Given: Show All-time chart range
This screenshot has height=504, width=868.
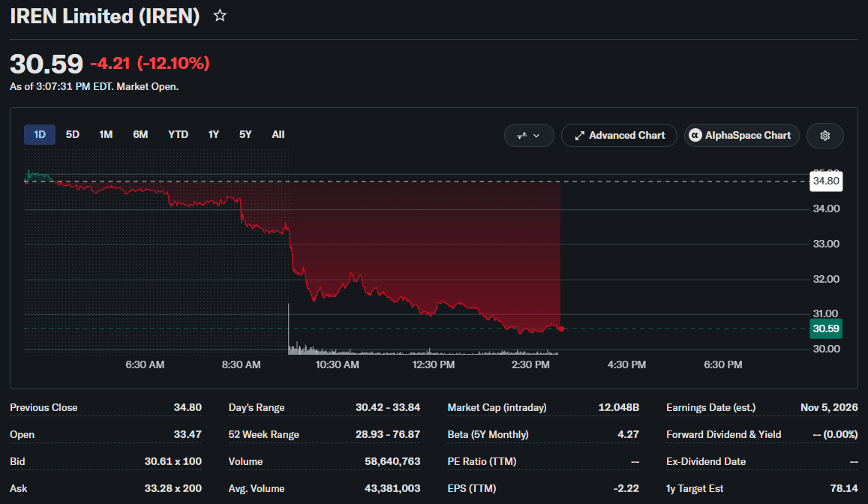Looking at the screenshot, I should [x=278, y=134].
